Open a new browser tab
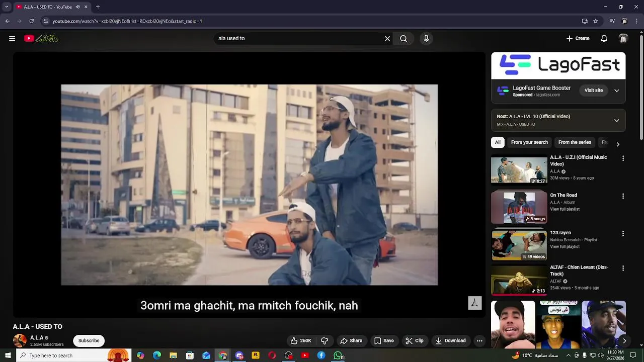The height and width of the screenshot is (362, 644). coord(98,7)
